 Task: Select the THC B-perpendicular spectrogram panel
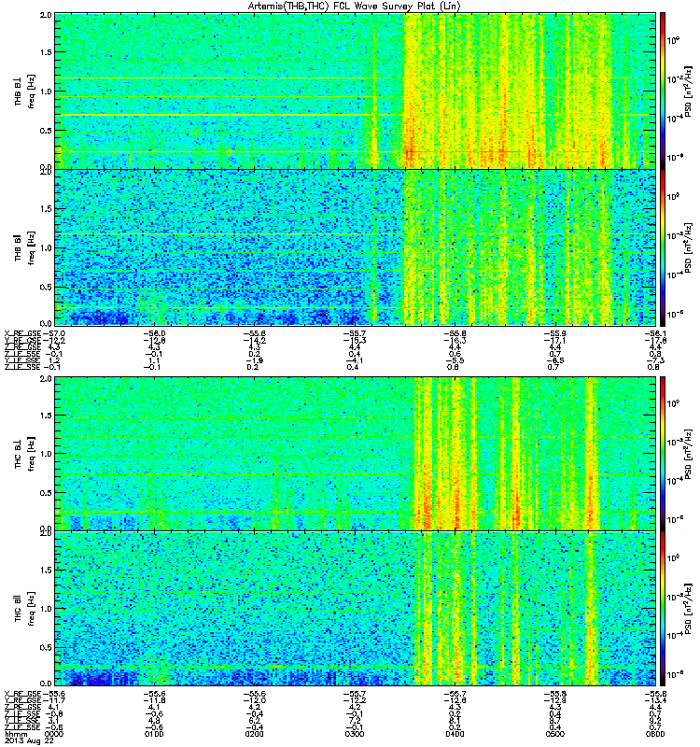[356, 454]
